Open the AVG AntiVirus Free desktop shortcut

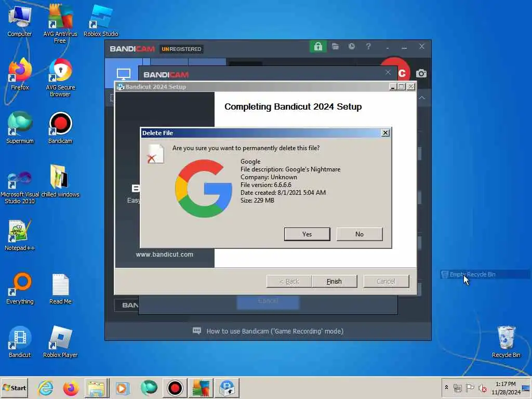coord(60,24)
